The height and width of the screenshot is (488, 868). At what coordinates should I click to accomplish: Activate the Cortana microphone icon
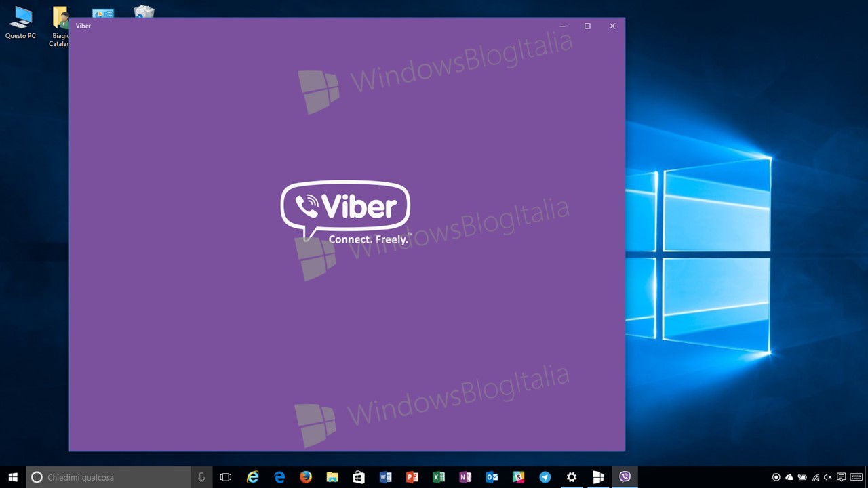[201, 477]
